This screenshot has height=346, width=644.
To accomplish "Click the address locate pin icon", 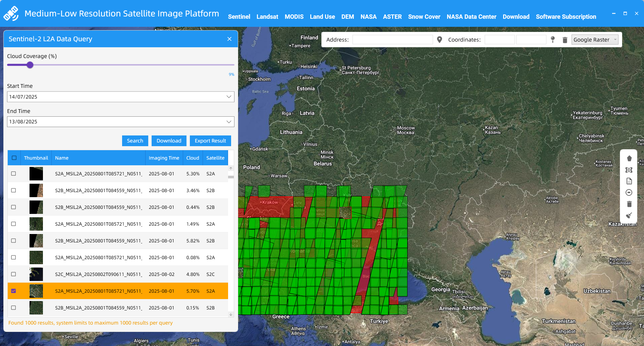I will (439, 40).
